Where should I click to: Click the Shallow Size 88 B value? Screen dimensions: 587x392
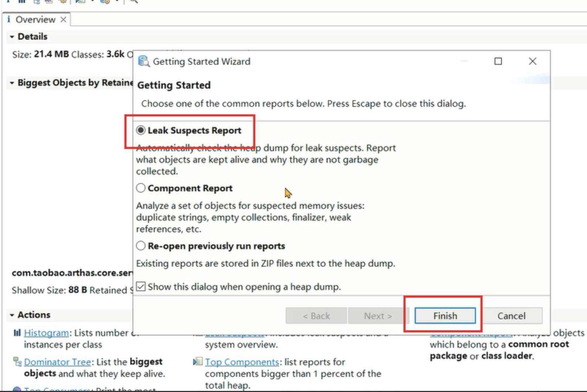point(77,290)
